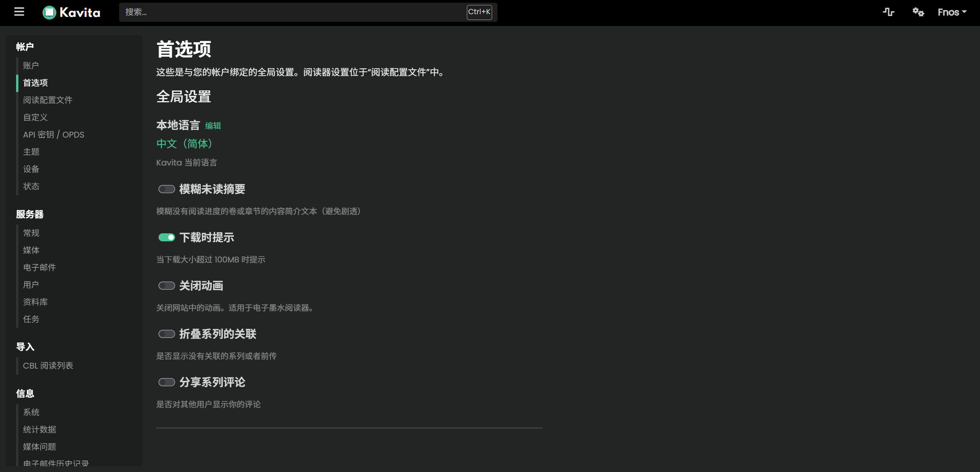Open the 资料库 server section

pyautogui.click(x=35, y=302)
